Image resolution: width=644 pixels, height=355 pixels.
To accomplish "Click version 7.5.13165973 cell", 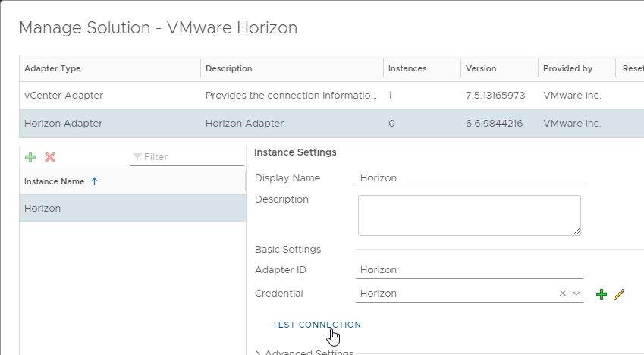I will (x=495, y=96).
